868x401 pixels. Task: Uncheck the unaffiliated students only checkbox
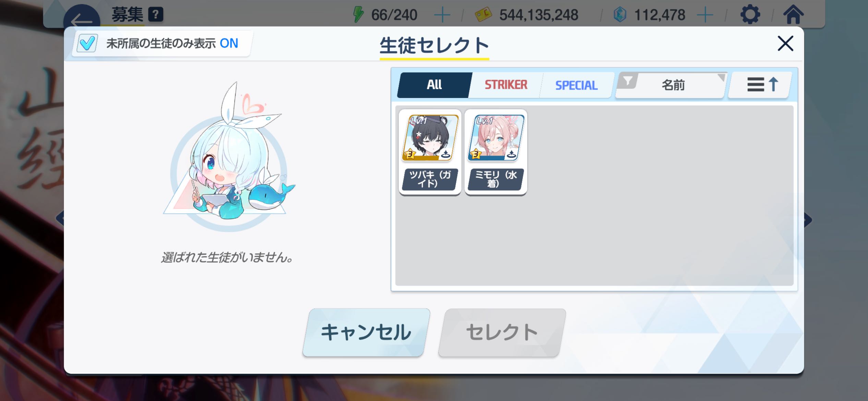87,43
